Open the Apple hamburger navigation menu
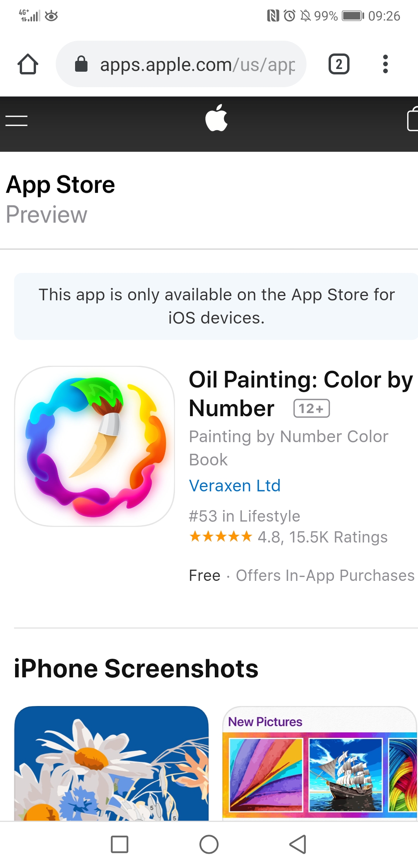418x868 pixels. coord(17,121)
